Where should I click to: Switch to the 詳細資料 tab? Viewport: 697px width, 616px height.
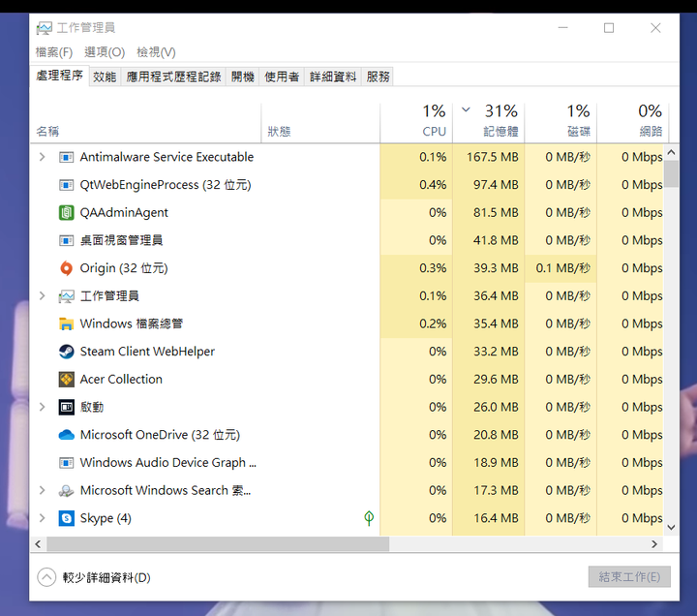(333, 77)
